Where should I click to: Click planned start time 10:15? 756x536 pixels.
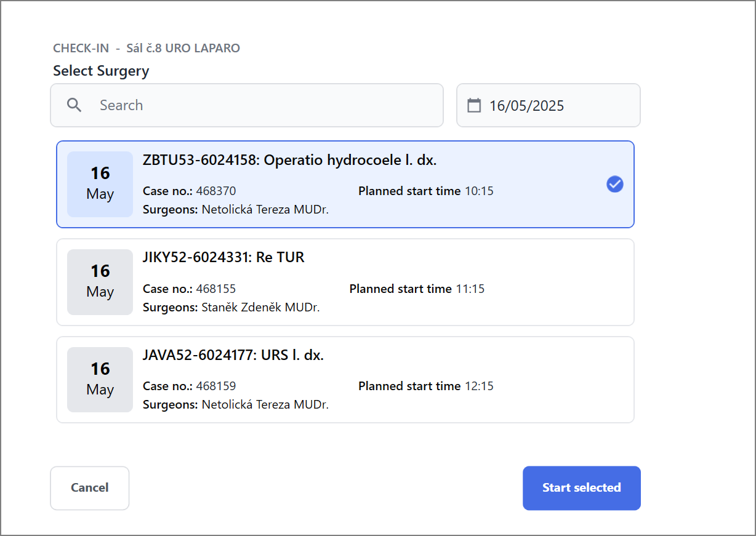point(479,191)
